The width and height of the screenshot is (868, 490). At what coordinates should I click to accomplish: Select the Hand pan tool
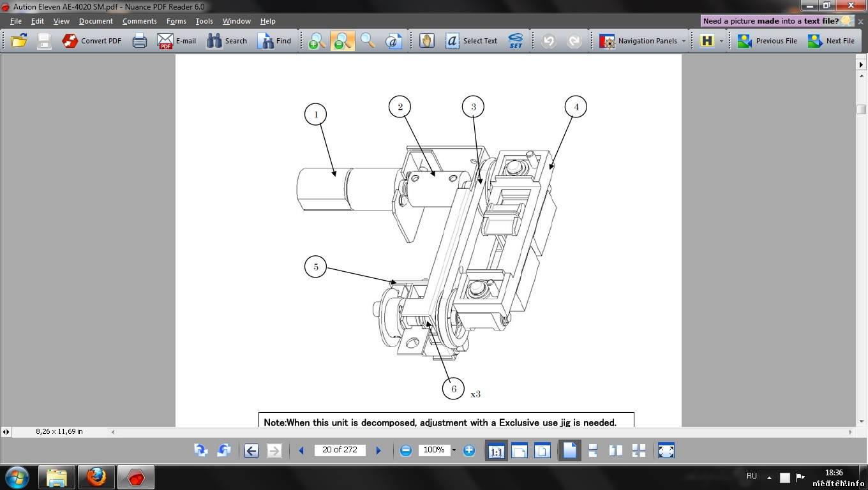426,41
